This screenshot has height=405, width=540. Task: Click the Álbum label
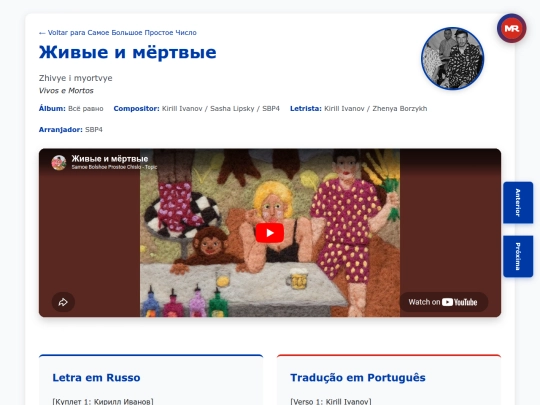tap(52, 109)
